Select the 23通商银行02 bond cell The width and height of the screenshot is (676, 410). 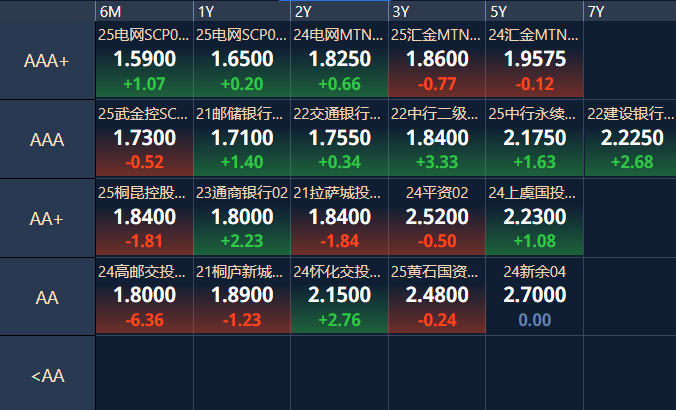242,217
